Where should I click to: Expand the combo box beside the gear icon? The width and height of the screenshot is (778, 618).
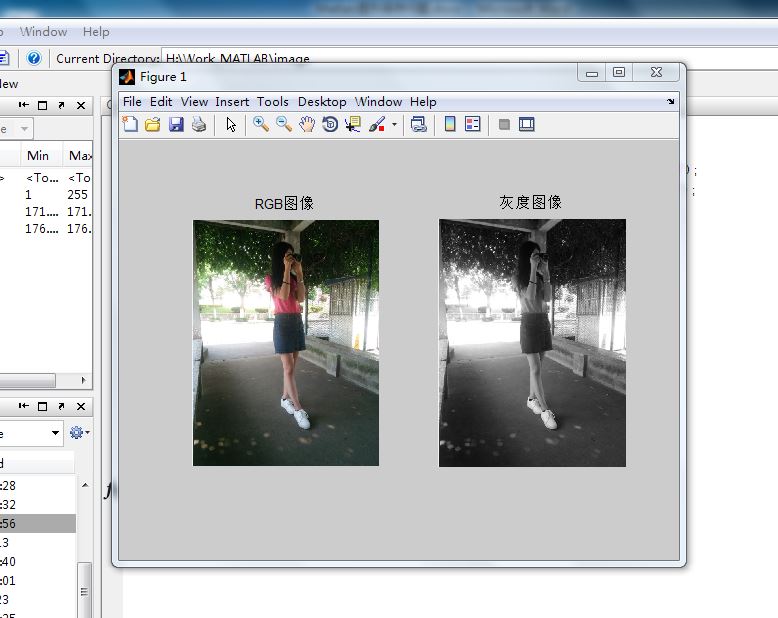(x=55, y=433)
